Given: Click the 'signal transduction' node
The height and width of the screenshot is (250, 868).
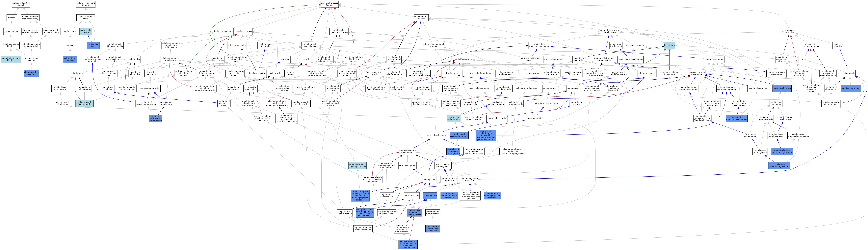Looking at the screenshot, I should pyautogui.click(x=257, y=73).
